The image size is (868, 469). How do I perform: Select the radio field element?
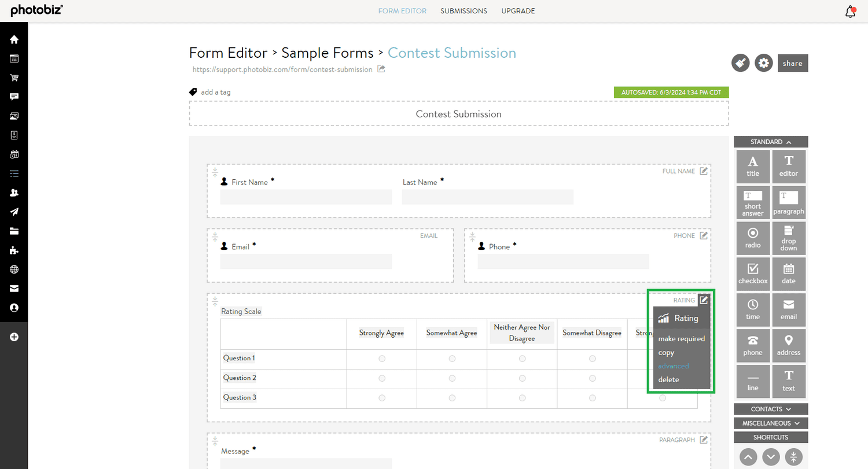[x=753, y=238]
